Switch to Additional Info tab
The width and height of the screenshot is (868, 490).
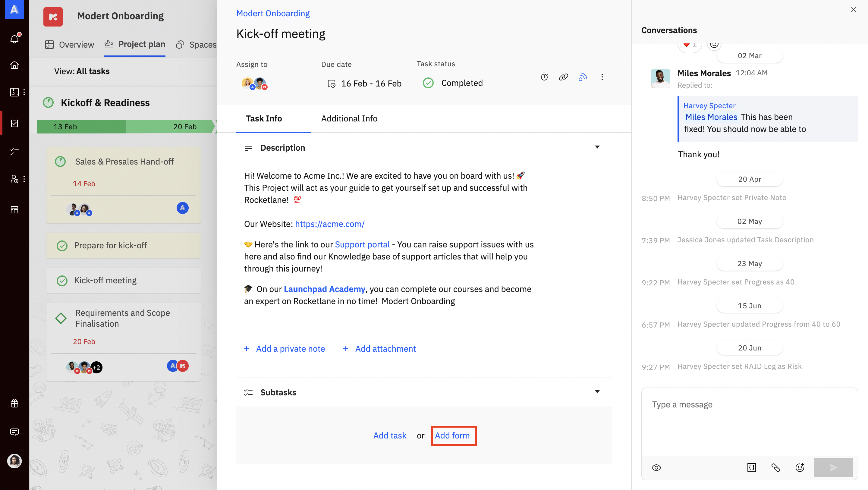(x=349, y=118)
